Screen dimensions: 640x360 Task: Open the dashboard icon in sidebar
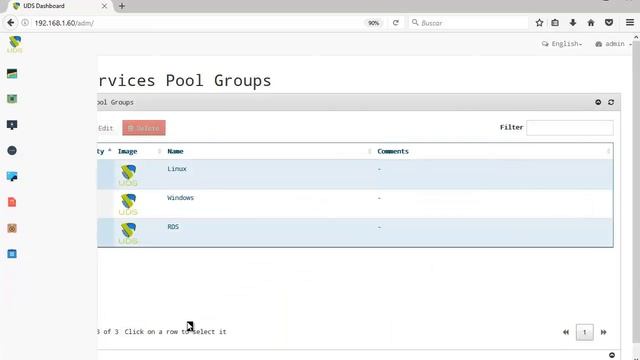pyautogui.click(x=12, y=73)
